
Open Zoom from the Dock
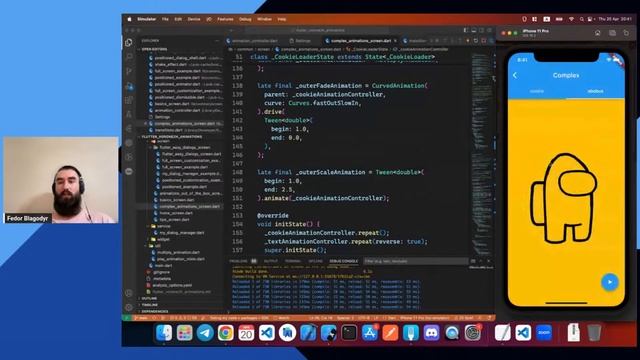tap(544, 333)
